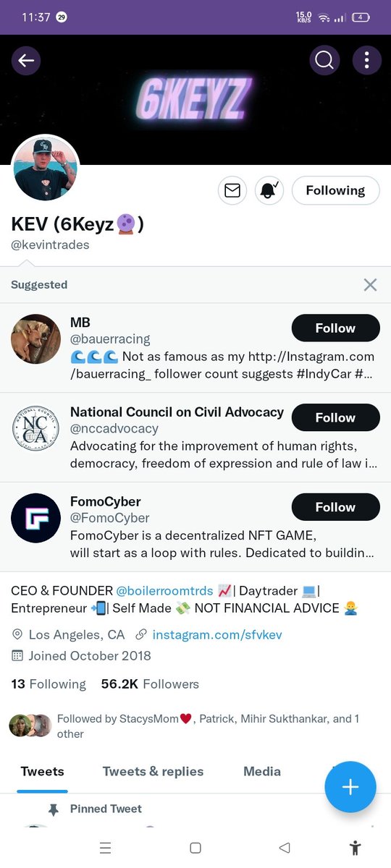Open search with the magnifier icon
Screen dimensions: 391x868
(x=324, y=61)
